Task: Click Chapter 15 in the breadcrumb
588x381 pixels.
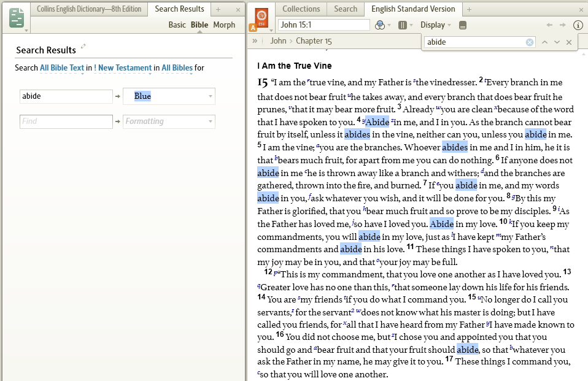Action: (314, 40)
